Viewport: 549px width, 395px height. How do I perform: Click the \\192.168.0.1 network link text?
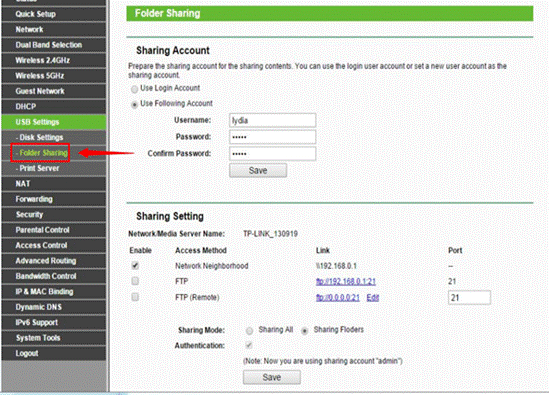[336, 266]
